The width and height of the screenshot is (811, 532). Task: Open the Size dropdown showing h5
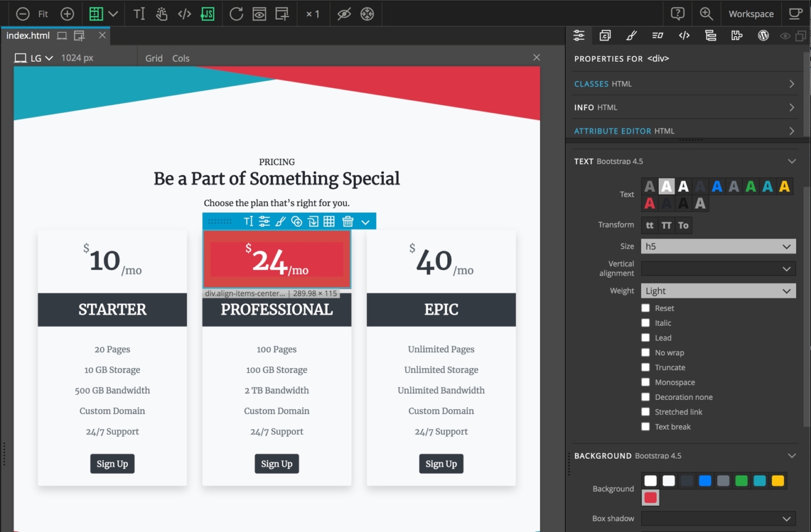718,246
